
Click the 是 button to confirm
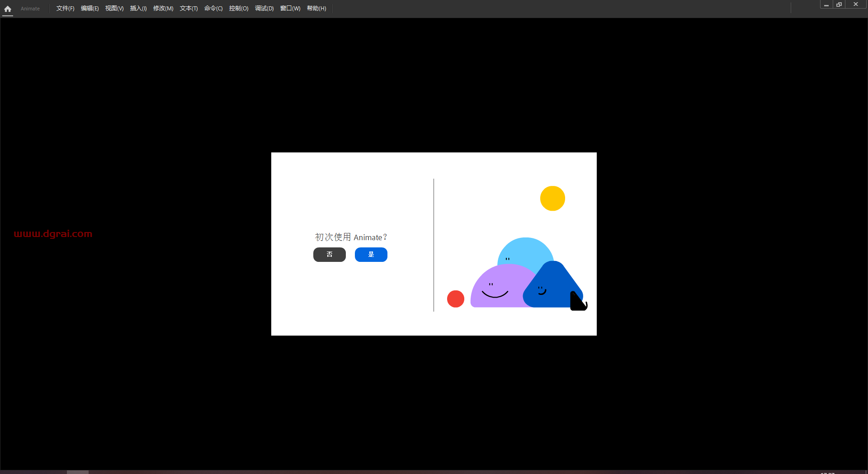click(x=371, y=255)
